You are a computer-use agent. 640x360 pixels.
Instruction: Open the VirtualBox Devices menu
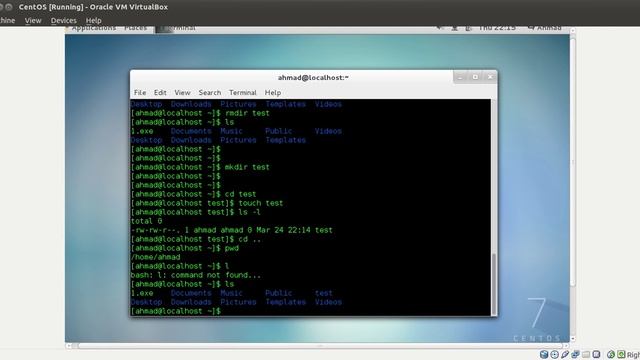click(63, 20)
